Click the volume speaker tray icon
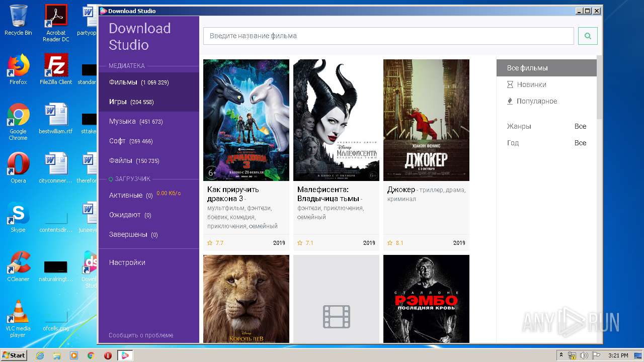This screenshot has height=362, width=644. tap(584, 355)
